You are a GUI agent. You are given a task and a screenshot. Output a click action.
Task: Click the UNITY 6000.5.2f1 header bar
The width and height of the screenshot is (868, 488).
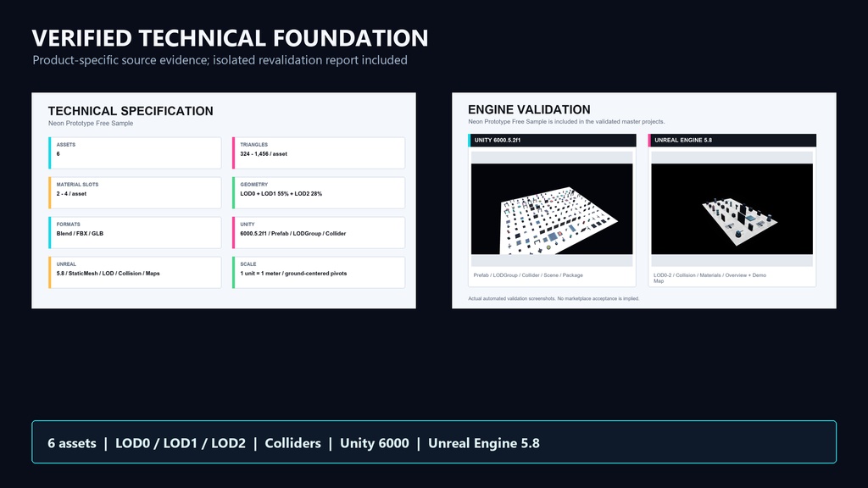point(552,140)
